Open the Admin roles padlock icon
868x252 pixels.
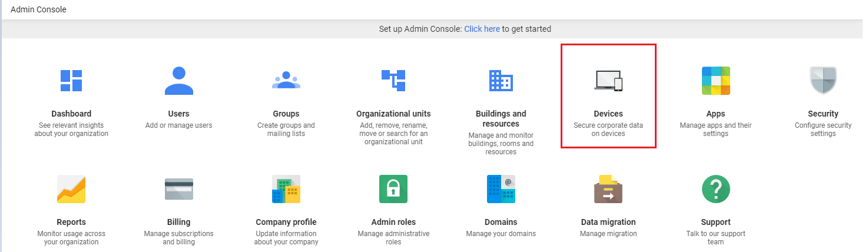[x=393, y=189]
